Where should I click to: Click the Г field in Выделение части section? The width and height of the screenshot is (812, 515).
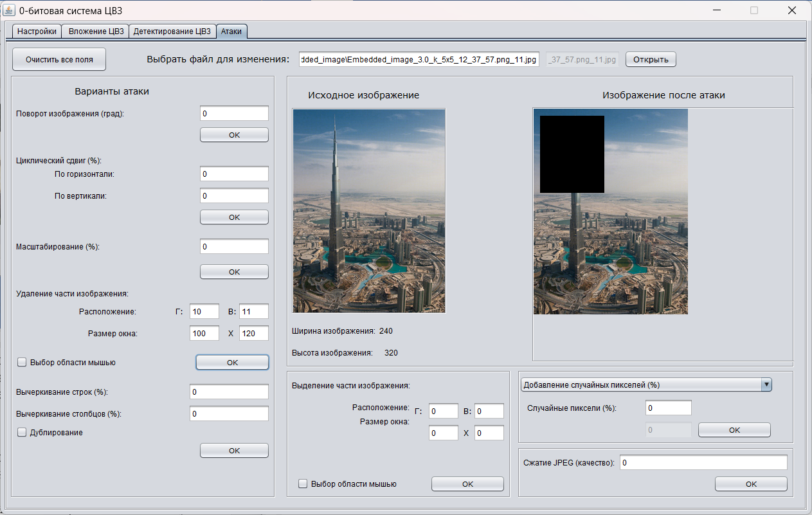[444, 411]
